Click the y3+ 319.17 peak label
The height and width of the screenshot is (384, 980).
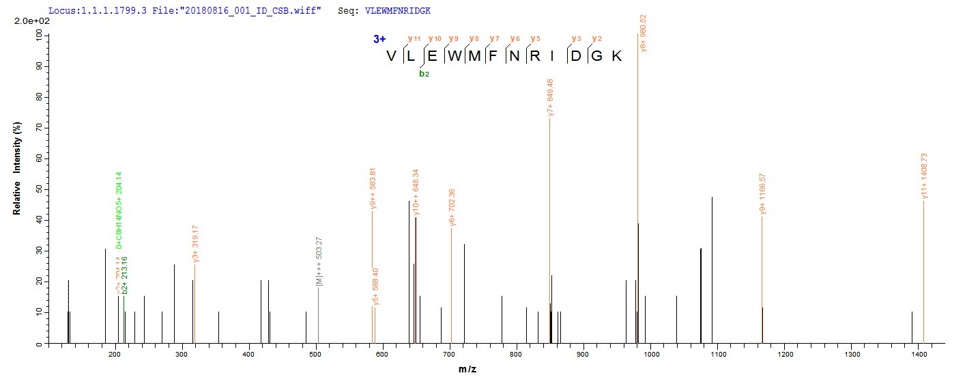click(x=196, y=244)
